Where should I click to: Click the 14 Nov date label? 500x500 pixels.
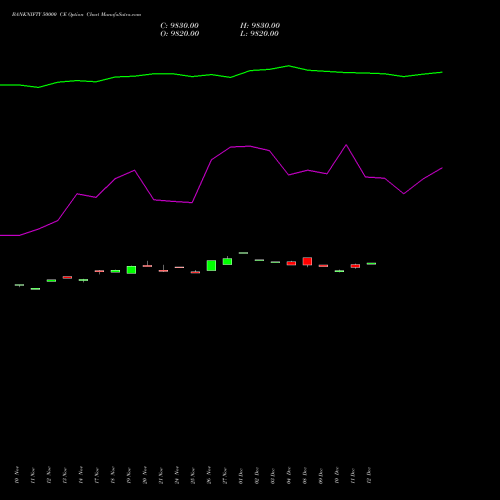(81, 475)
